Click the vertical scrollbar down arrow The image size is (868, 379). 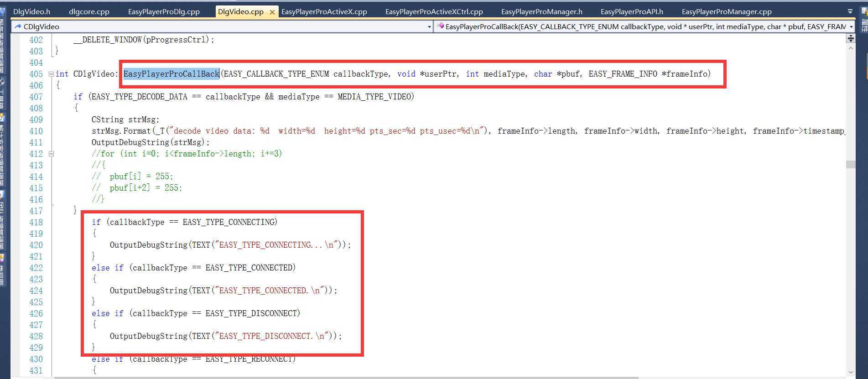tap(851, 372)
